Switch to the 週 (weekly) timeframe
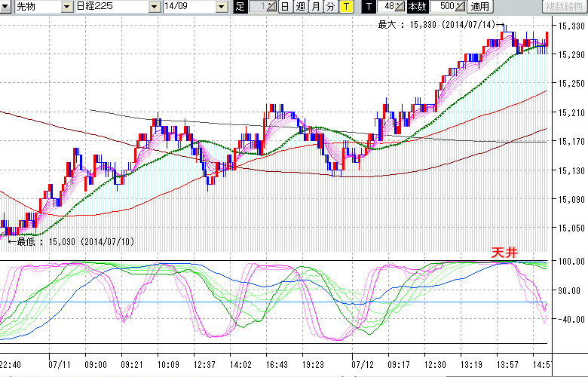The image size is (588, 377). point(300,7)
